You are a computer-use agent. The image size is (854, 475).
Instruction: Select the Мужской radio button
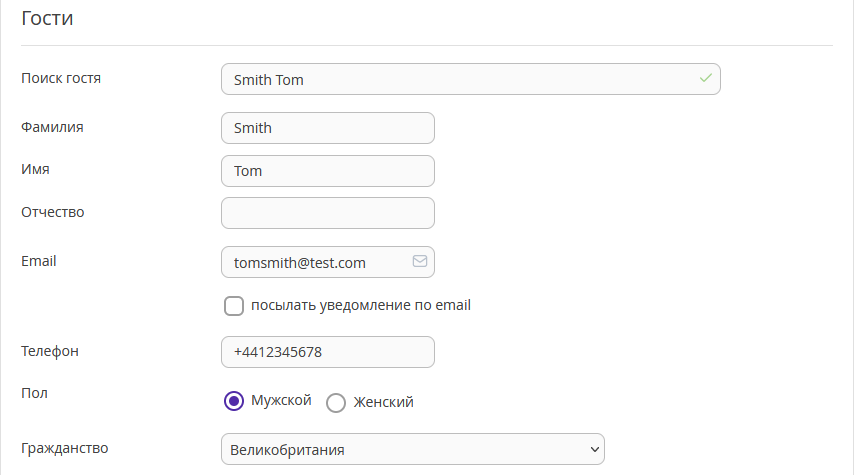point(234,401)
